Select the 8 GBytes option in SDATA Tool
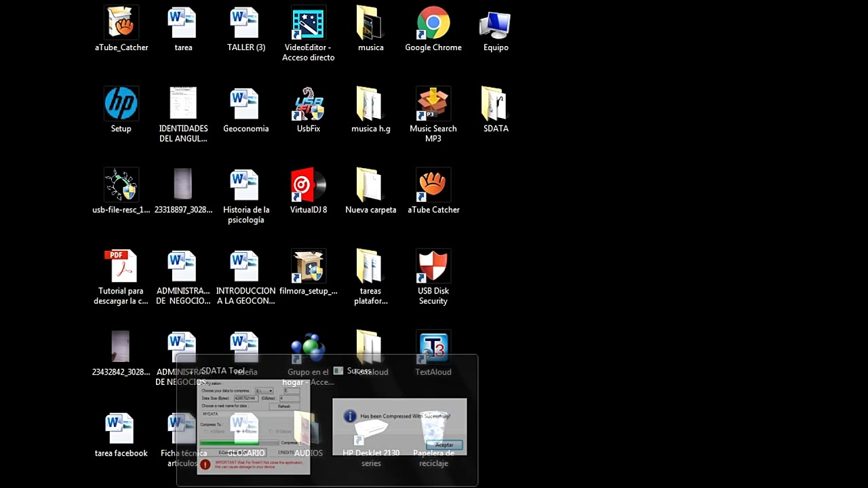 coord(247,432)
